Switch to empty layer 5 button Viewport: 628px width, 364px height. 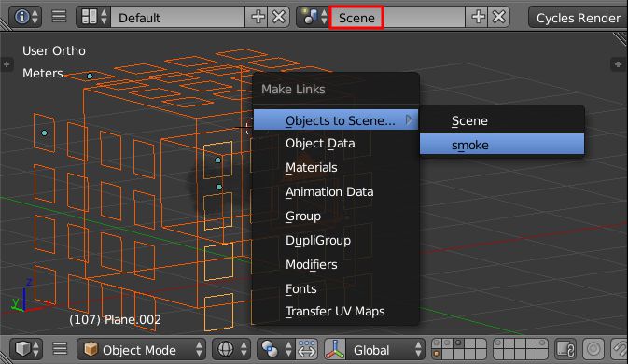[x=481, y=343]
